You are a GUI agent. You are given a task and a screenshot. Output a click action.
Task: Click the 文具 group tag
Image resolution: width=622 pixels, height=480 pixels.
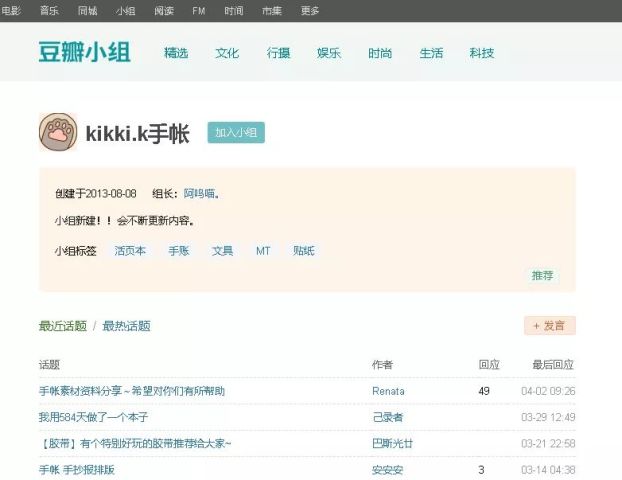pos(222,251)
